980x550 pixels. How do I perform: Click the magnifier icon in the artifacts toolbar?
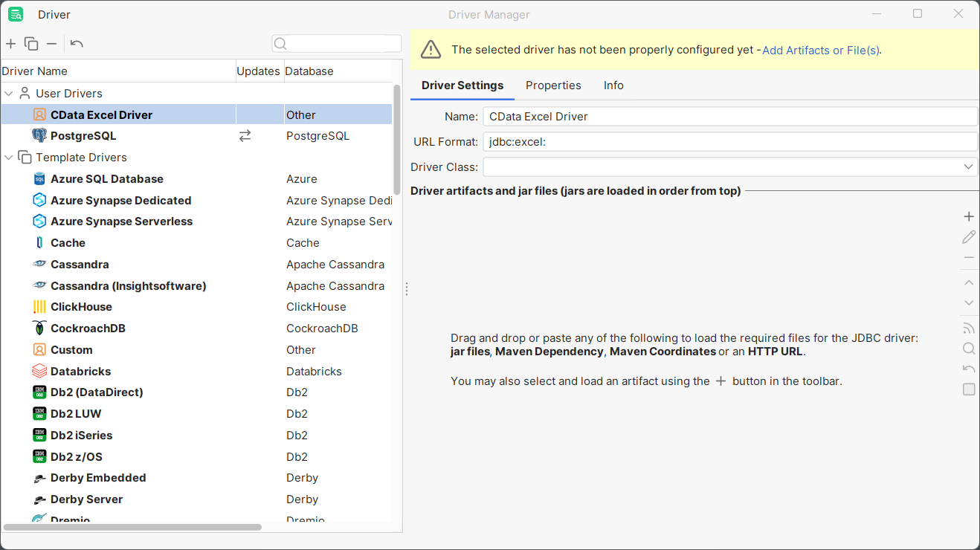coord(968,349)
